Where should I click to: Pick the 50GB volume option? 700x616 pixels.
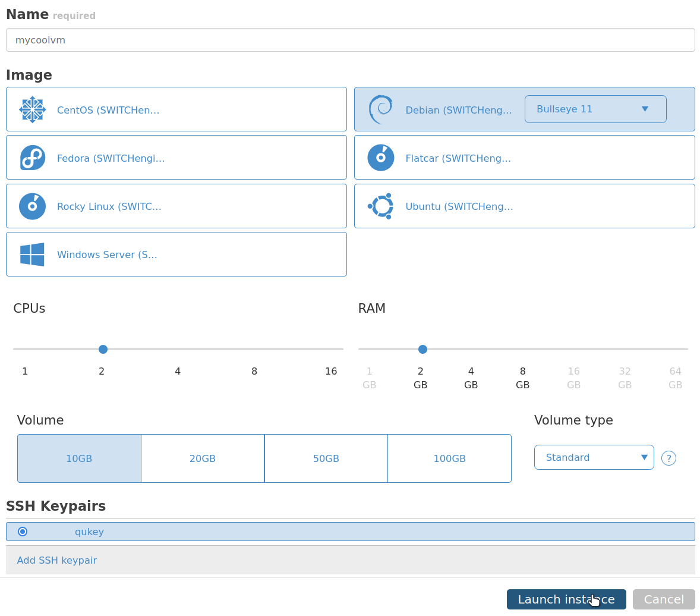pos(326,458)
